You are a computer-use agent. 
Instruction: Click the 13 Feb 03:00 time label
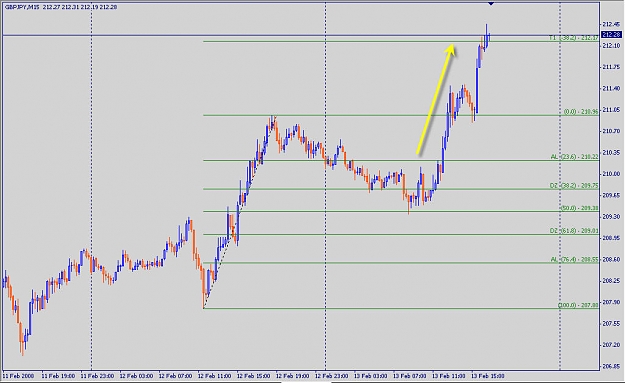coord(371,376)
